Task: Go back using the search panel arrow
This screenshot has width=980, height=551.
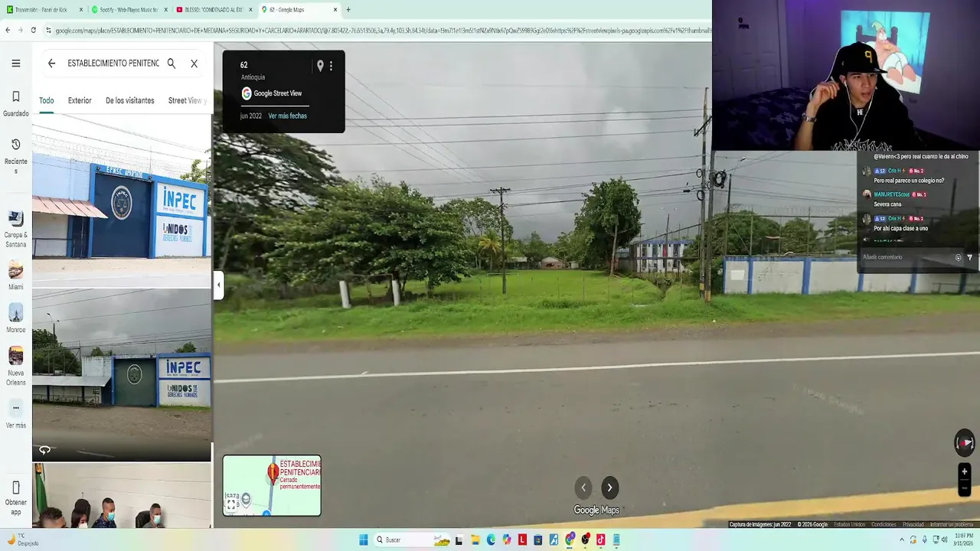Action: tap(51, 64)
